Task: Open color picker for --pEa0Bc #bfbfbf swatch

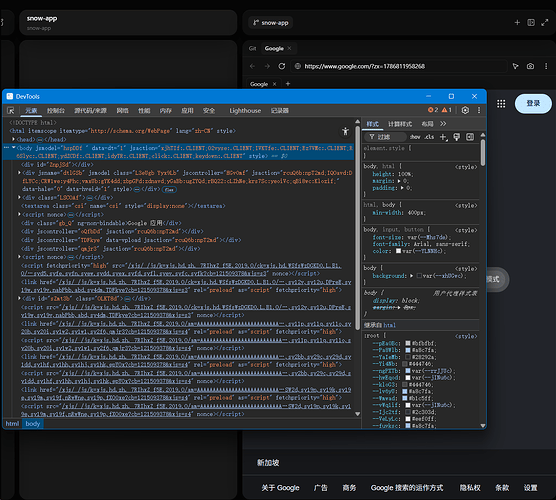Action: point(408,343)
